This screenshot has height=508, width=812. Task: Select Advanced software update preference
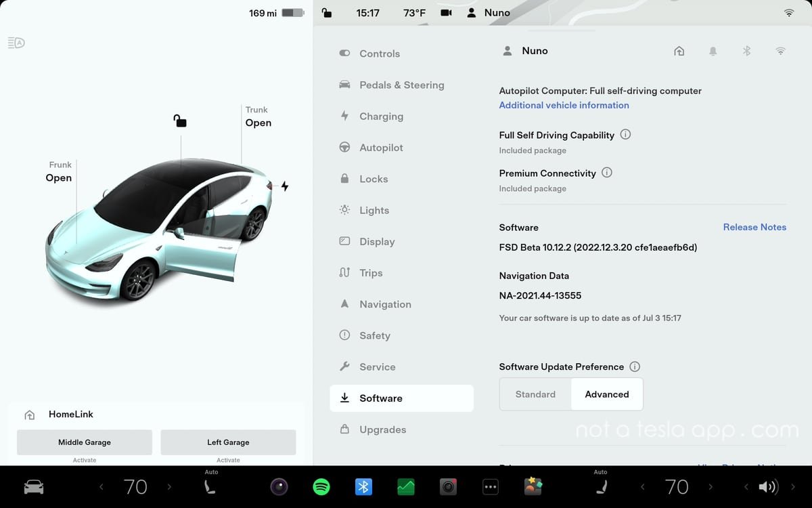point(607,394)
